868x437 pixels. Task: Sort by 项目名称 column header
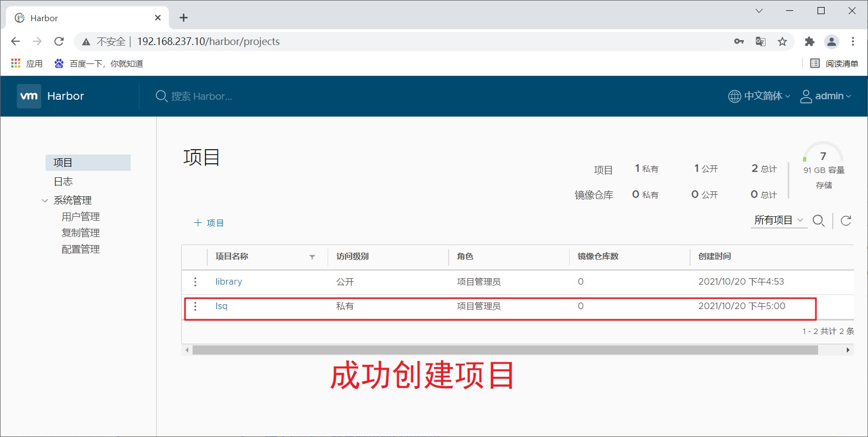[232, 256]
